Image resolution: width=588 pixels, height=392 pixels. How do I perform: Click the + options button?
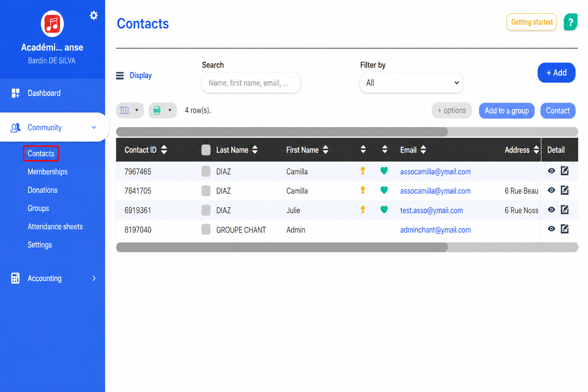point(452,111)
